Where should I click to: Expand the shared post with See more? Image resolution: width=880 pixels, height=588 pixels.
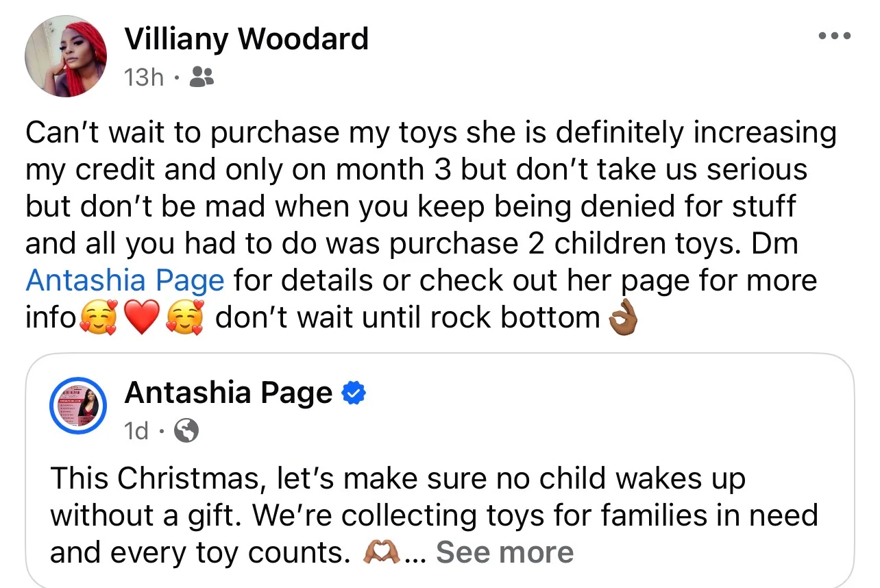pyautogui.click(x=504, y=552)
